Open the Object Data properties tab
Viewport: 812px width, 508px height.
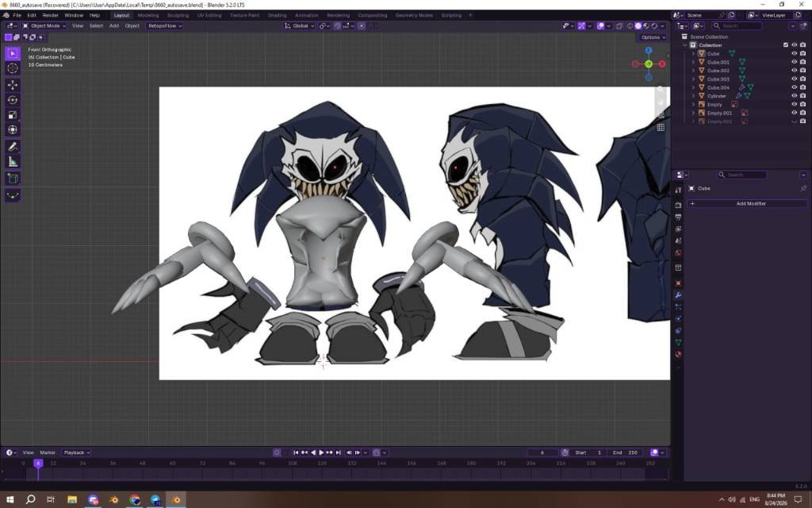pos(678,343)
